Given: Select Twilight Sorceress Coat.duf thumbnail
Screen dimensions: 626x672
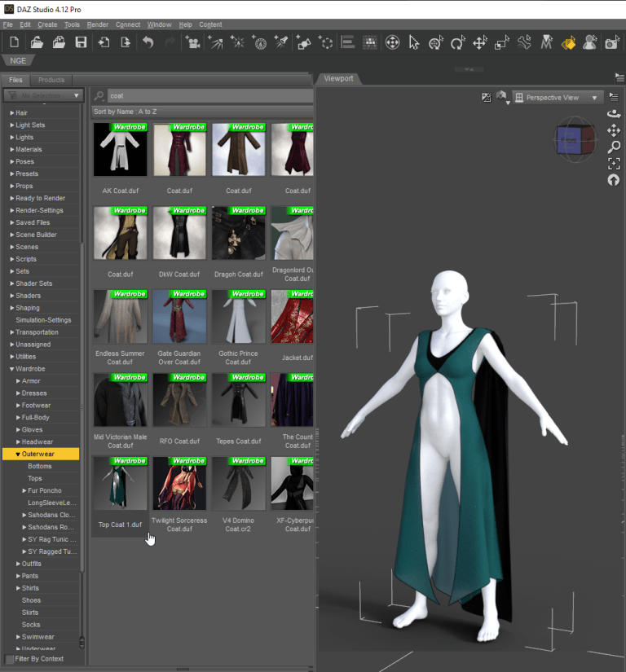Looking at the screenshot, I should 179,483.
